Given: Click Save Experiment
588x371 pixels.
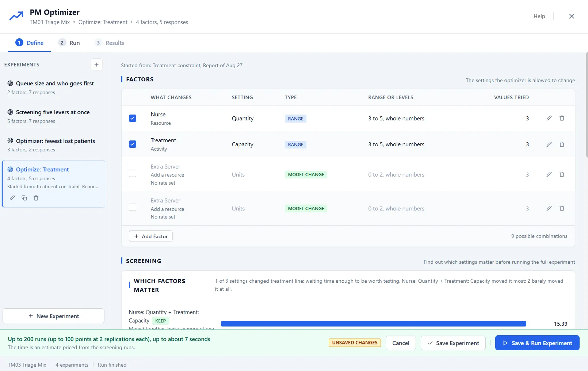Looking at the screenshot, I should [x=453, y=343].
